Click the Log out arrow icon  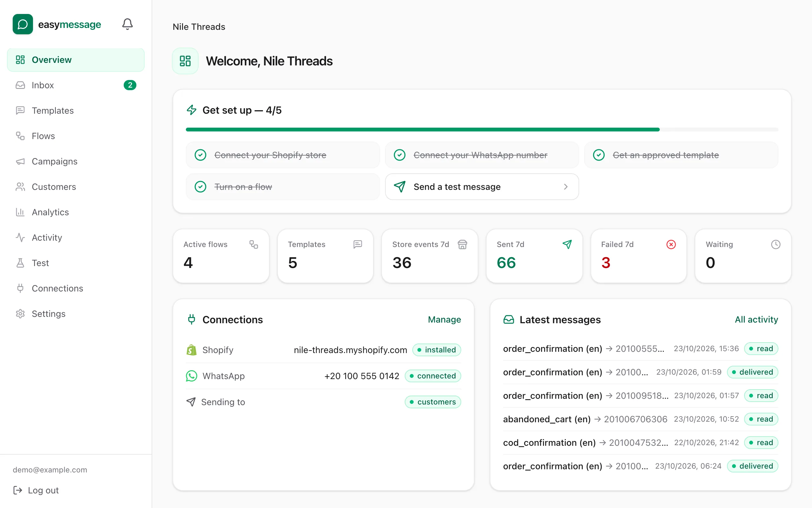tap(17, 490)
